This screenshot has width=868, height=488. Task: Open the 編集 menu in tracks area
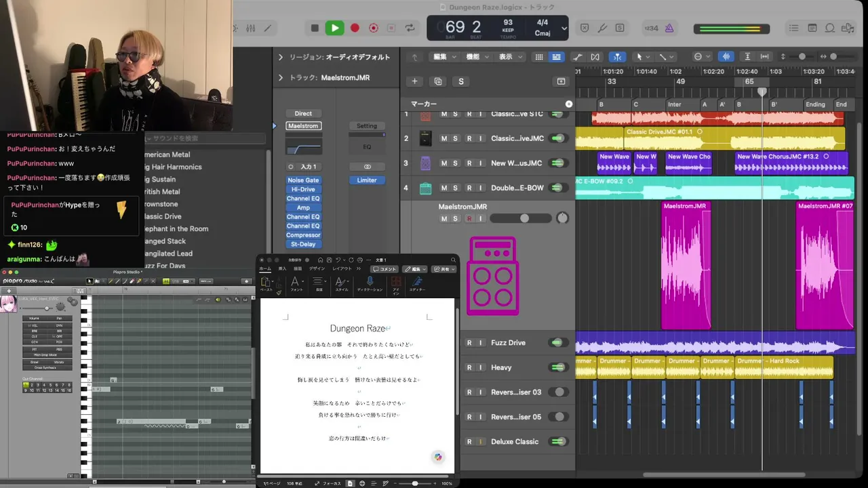tap(443, 57)
